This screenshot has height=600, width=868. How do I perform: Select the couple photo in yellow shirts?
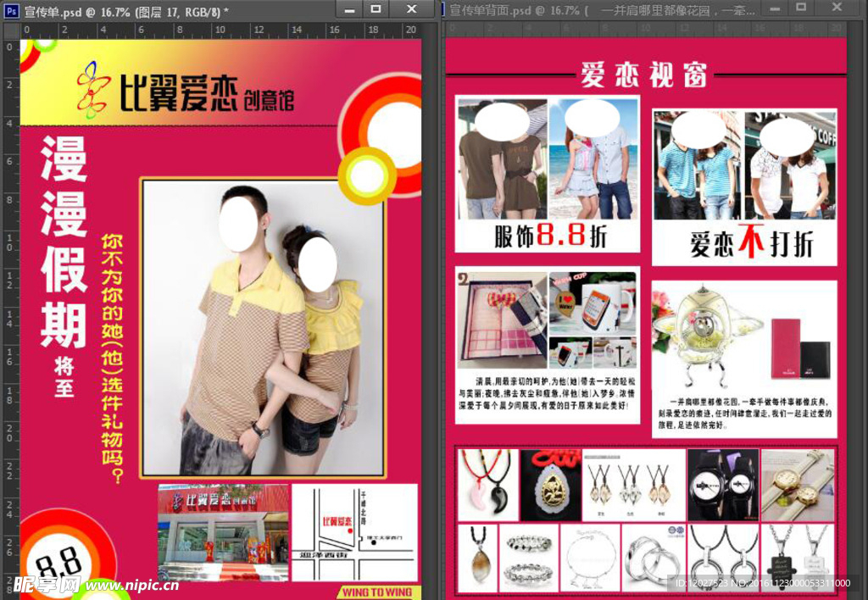pos(263,328)
